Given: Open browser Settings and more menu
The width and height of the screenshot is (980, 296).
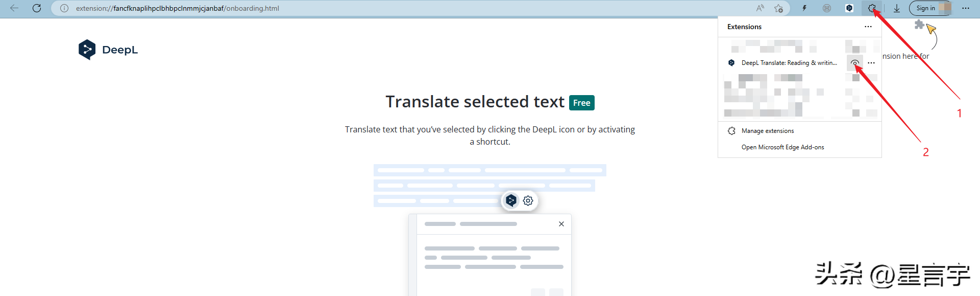Looking at the screenshot, I should tap(966, 8).
